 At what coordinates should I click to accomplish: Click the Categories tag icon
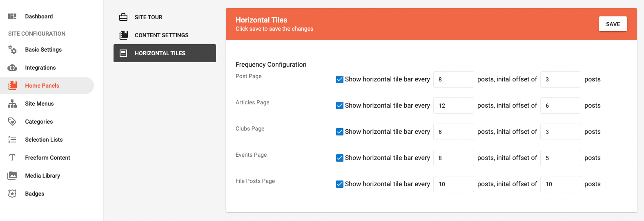tap(12, 122)
